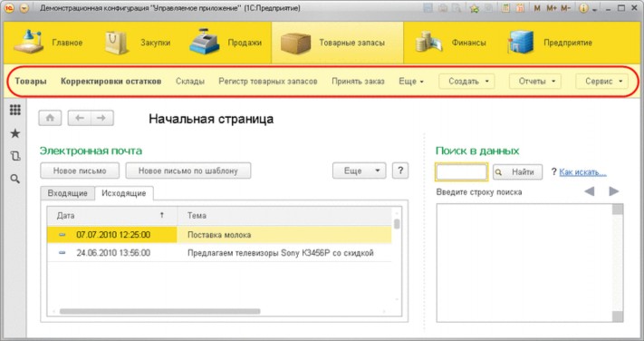This screenshot has height=341, width=644.
Task: Click the print preview icon in title bar
Action: [456, 8]
